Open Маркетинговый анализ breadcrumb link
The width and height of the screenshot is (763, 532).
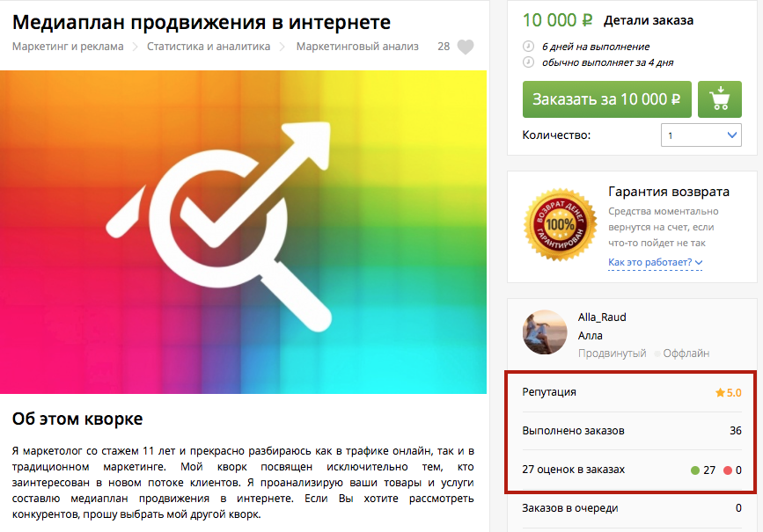tap(357, 47)
